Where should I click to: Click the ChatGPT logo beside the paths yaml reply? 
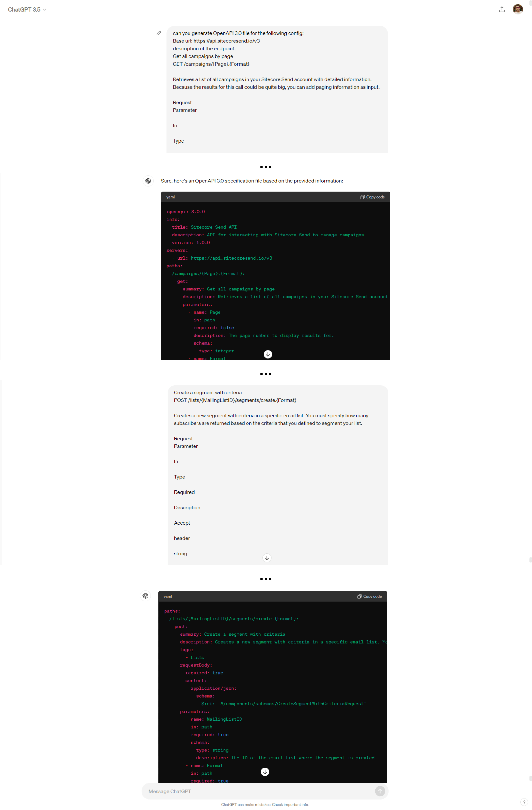pos(145,596)
